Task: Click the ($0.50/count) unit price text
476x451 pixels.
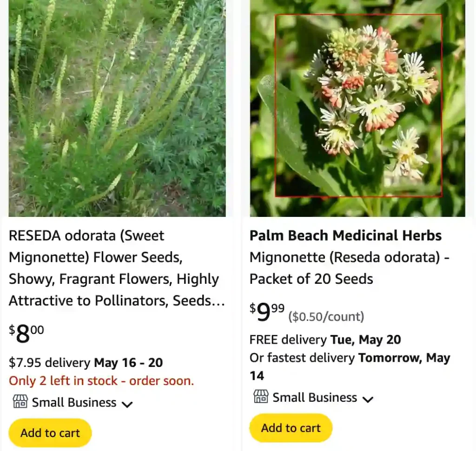Action: (x=326, y=316)
